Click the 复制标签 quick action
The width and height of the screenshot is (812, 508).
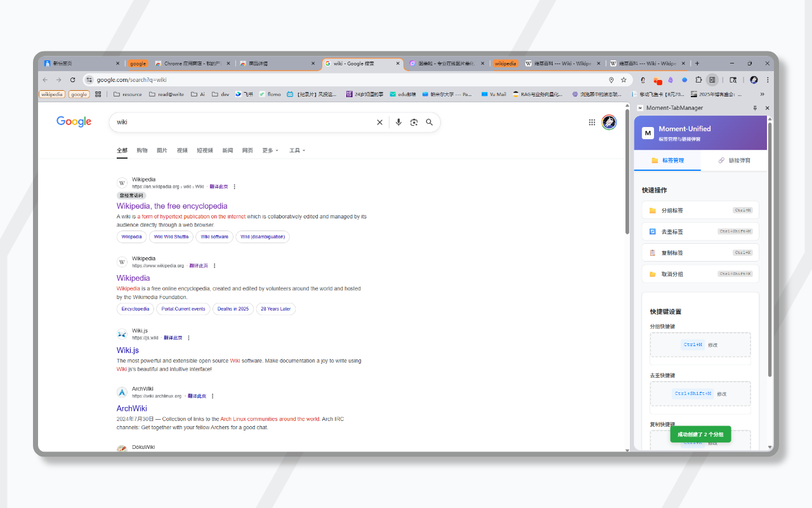tap(700, 253)
